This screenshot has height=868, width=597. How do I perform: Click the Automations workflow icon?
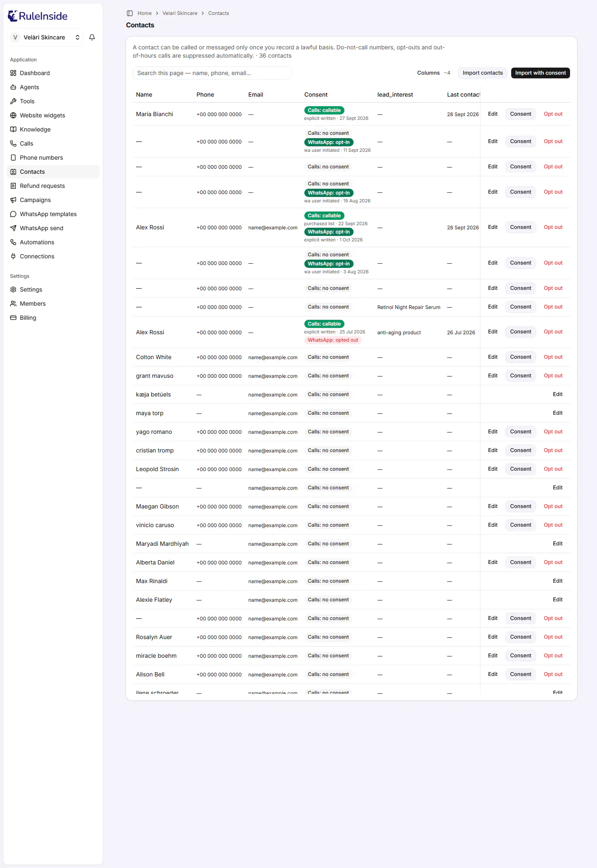[x=13, y=242]
